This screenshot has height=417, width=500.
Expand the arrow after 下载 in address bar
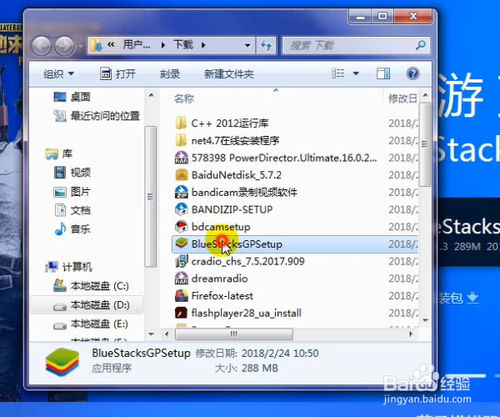(203, 45)
